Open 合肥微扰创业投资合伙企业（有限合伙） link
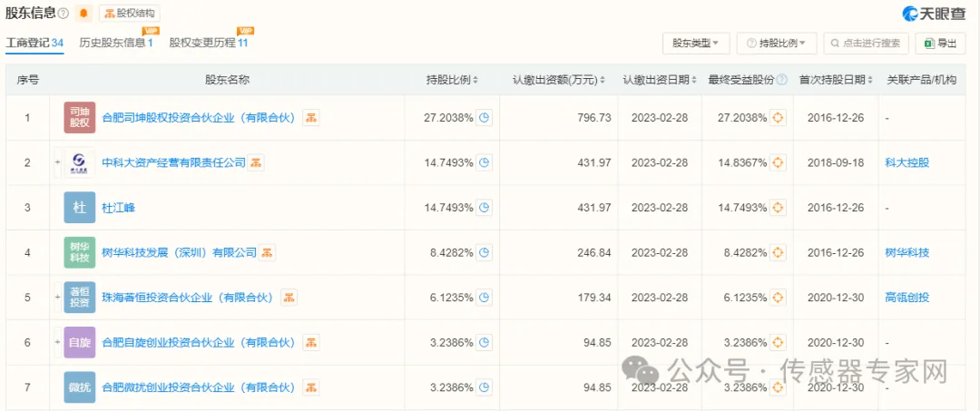 click(x=198, y=387)
